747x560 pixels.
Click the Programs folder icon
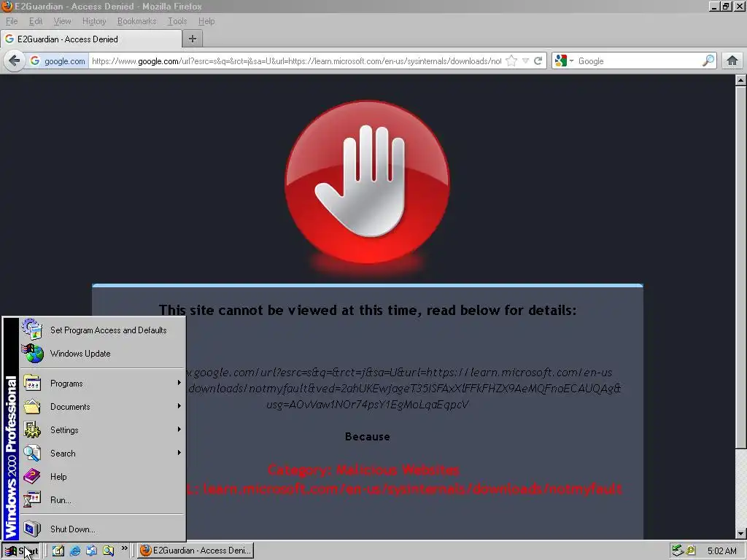[x=32, y=383]
